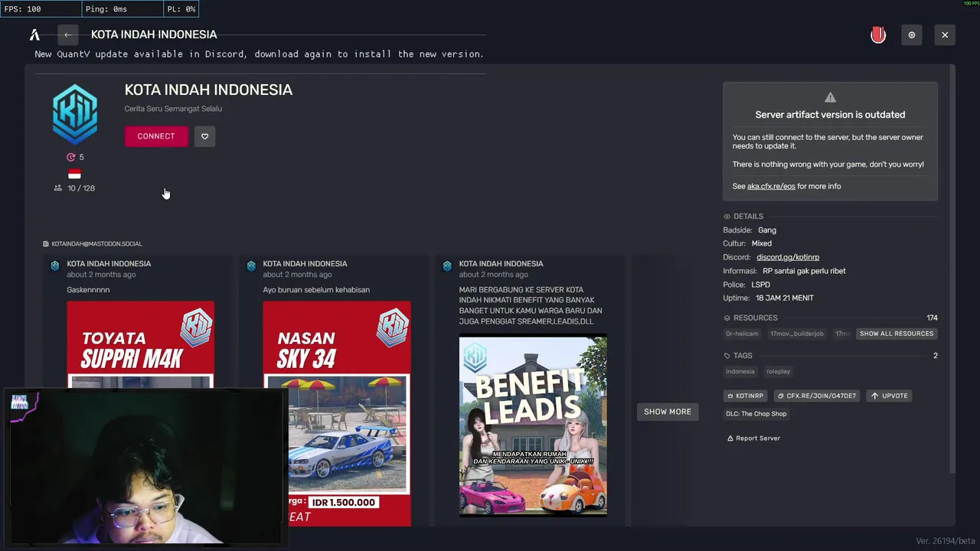
Task: Click the Resources layers icon
Action: click(x=727, y=318)
